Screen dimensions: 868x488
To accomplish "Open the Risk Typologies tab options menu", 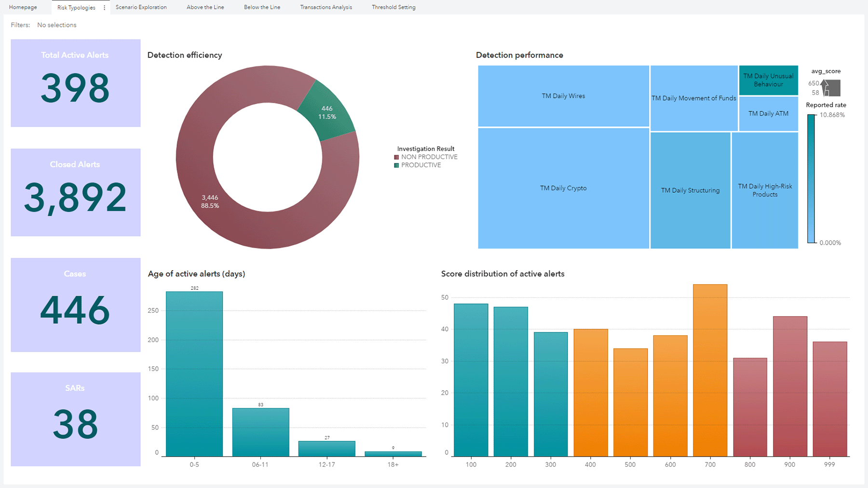I will click(x=104, y=8).
